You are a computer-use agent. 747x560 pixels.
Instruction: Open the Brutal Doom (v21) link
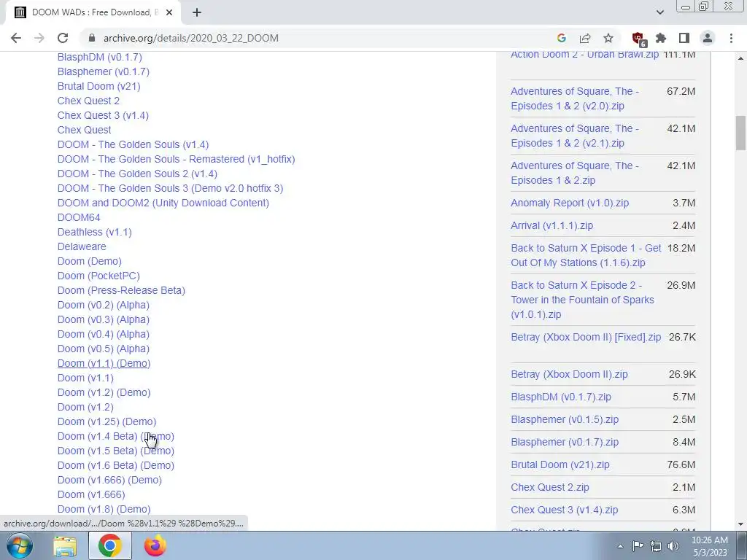98,86
